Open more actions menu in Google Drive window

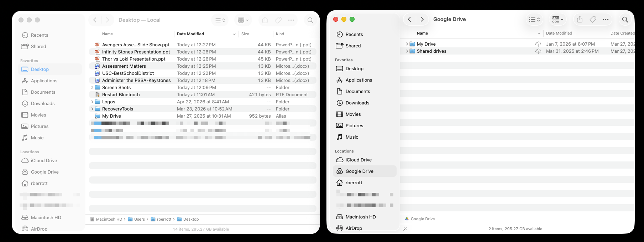tap(606, 19)
